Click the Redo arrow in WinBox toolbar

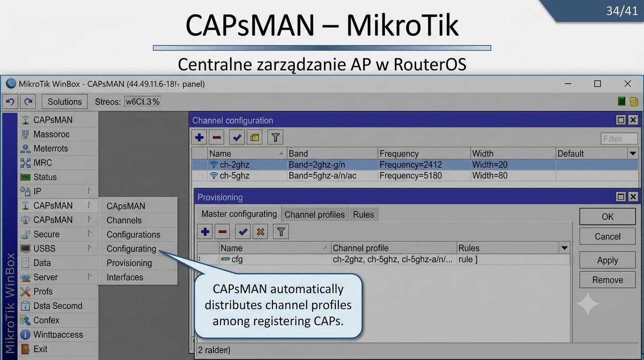pos(29,102)
